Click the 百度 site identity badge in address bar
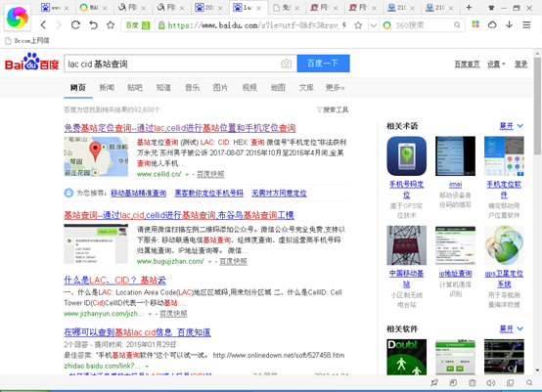The width and height of the screenshot is (542, 392). (x=138, y=25)
